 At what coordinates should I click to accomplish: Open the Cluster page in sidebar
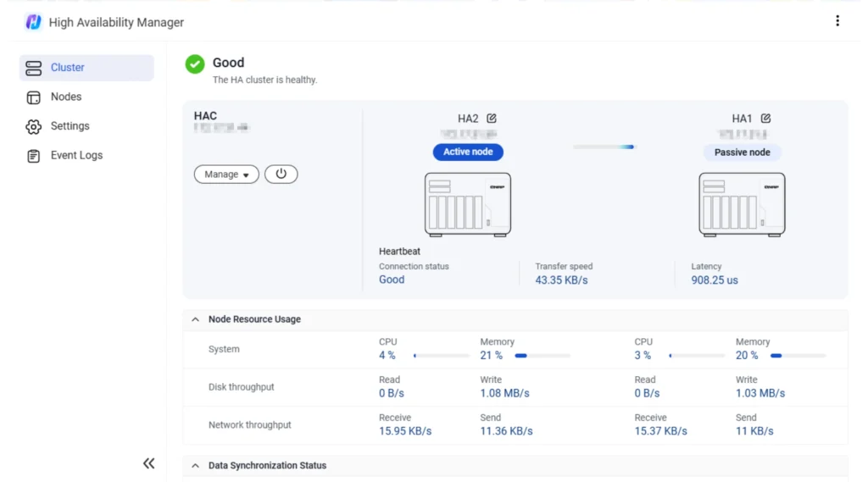[86, 68]
